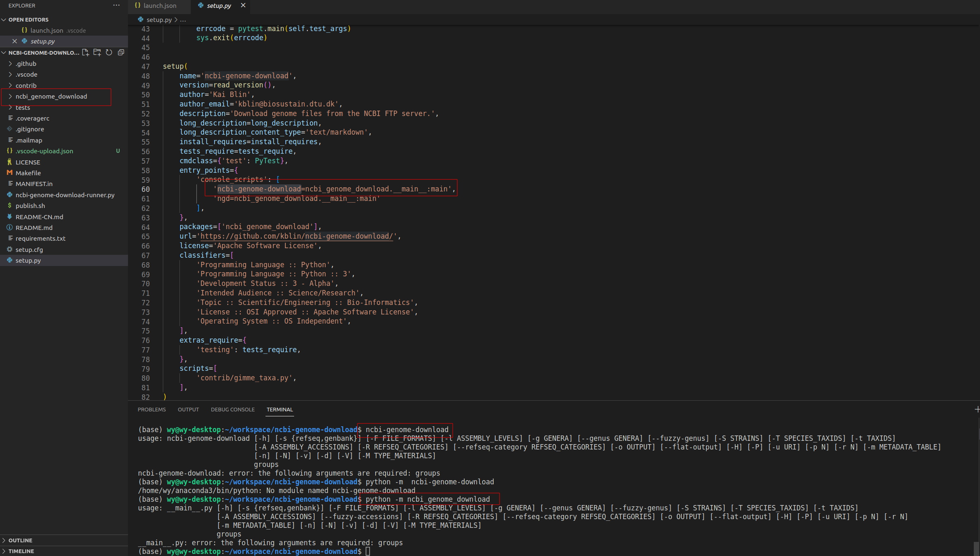Click the ncbi-genome-download-runner.py Python icon

(10, 195)
